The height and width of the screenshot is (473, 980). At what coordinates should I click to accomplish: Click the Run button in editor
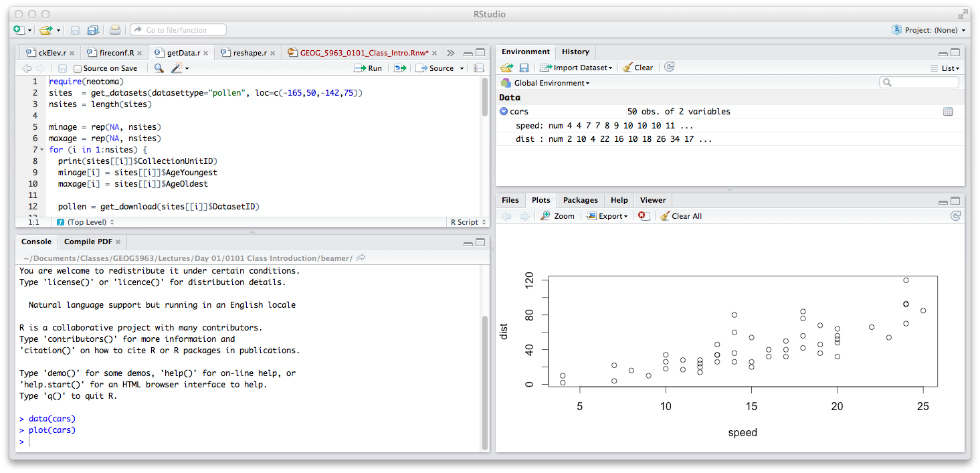(369, 68)
